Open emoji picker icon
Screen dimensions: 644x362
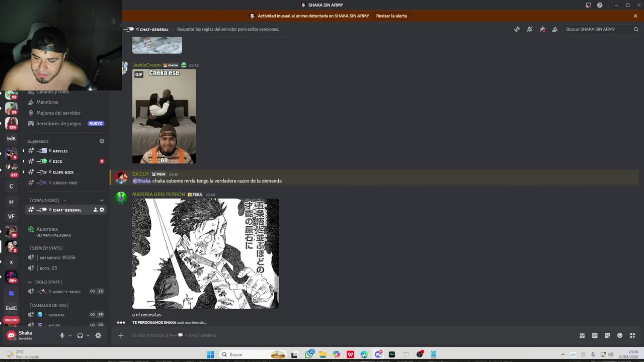pos(620,335)
